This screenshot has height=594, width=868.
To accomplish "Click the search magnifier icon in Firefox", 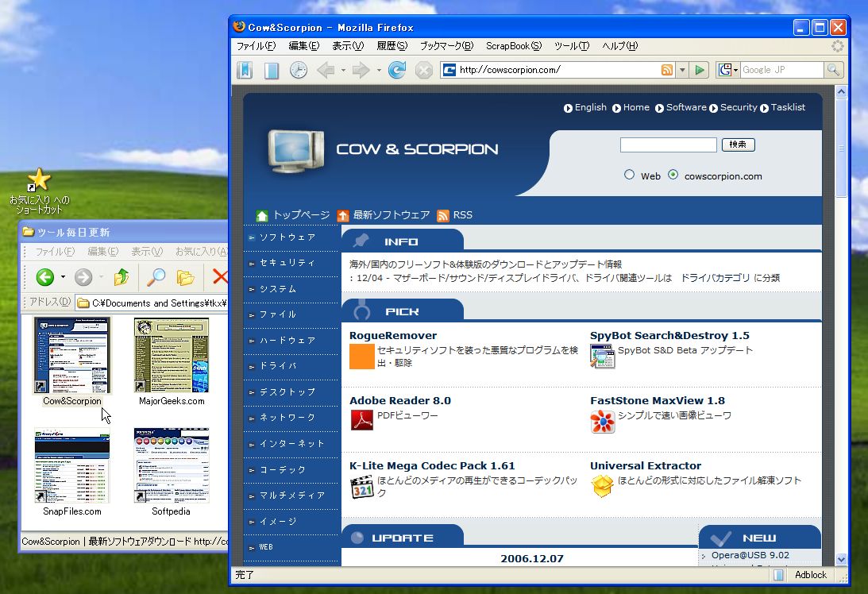I will click(832, 70).
